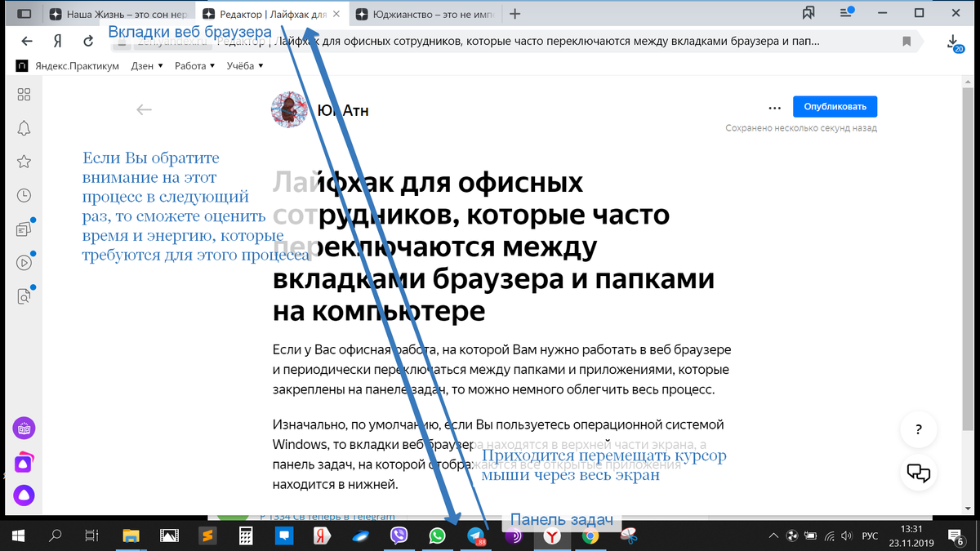
Task: Open the grid tiles icon atop the sidebar
Action: (x=24, y=95)
